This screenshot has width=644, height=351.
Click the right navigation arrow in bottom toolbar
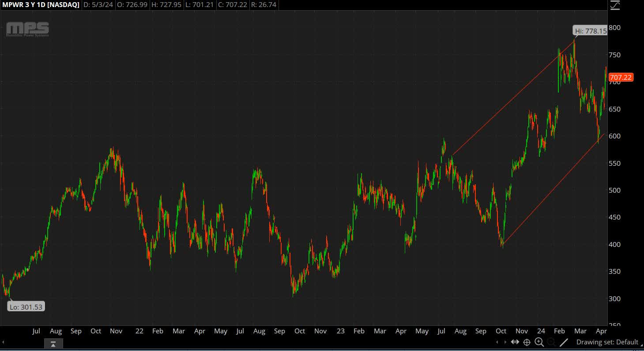[x=506, y=342]
